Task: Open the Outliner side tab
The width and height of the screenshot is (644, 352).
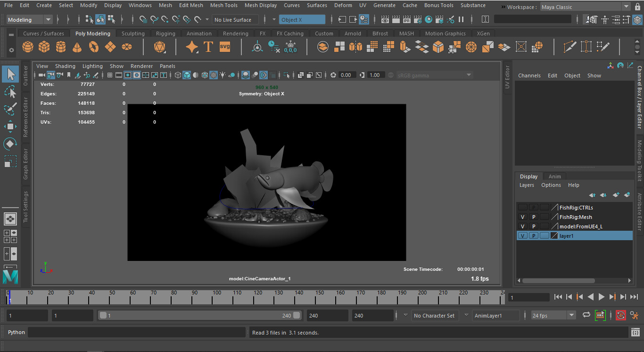Action: click(26, 75)
